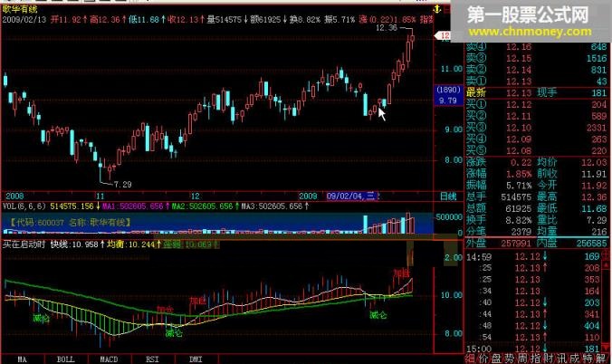Select the RSI indicator tab

pos(152,359)
